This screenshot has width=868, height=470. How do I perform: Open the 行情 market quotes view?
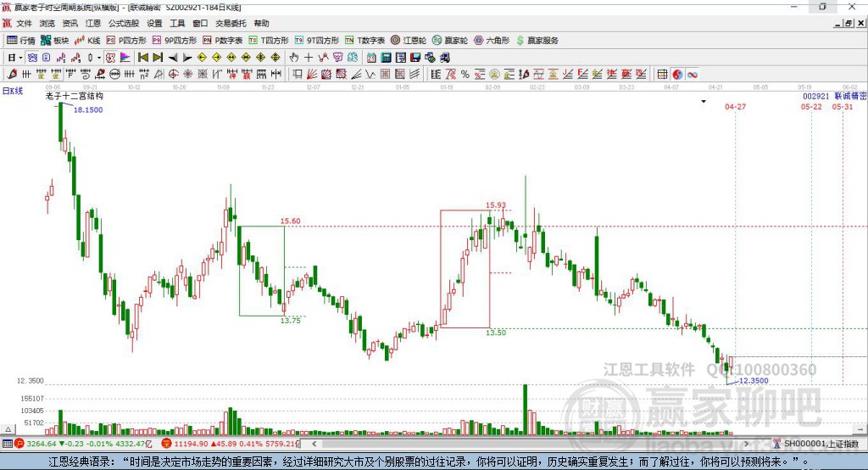tap(21, 41)
